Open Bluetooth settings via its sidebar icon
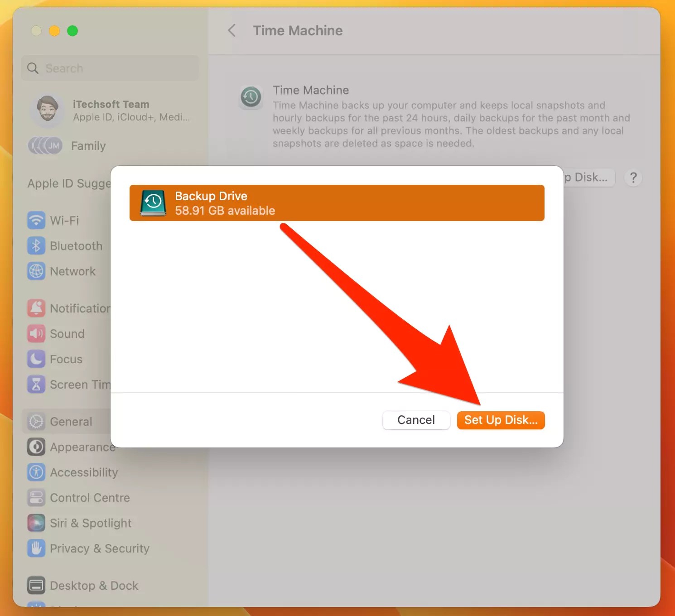 point(36,246)
